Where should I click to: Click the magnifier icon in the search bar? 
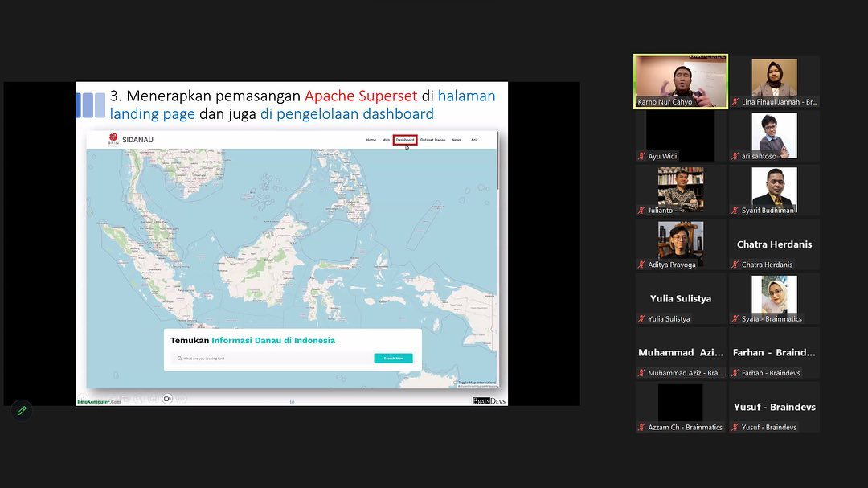coord(178,359)
